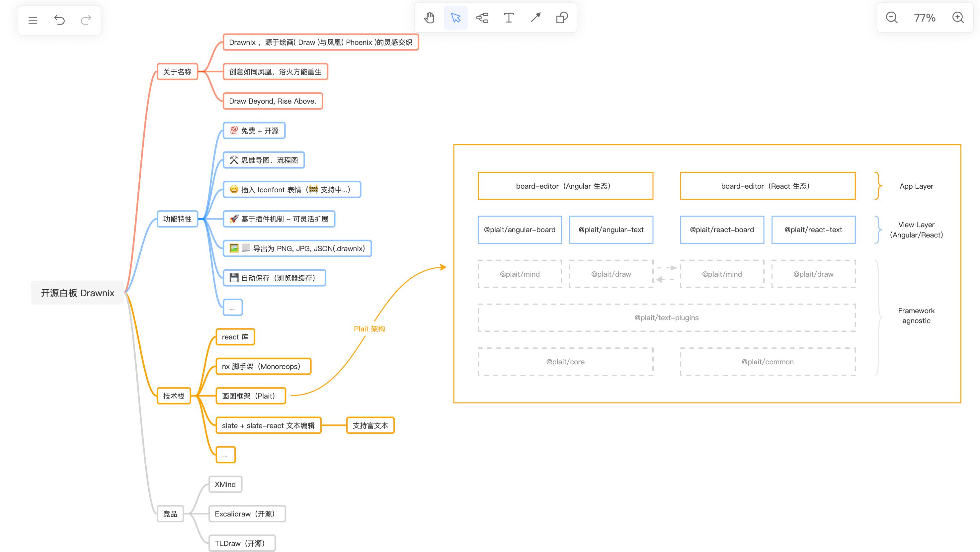Open the hamburger menu

click(33, 20)
